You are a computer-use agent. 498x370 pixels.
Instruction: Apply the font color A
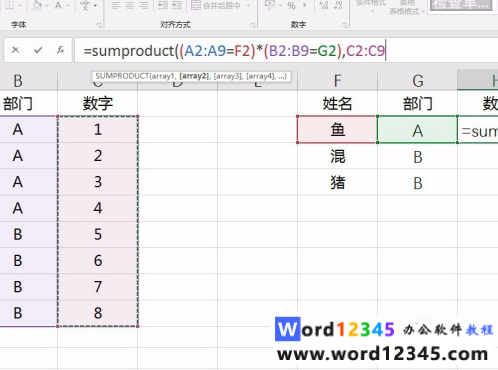(58, 5)
